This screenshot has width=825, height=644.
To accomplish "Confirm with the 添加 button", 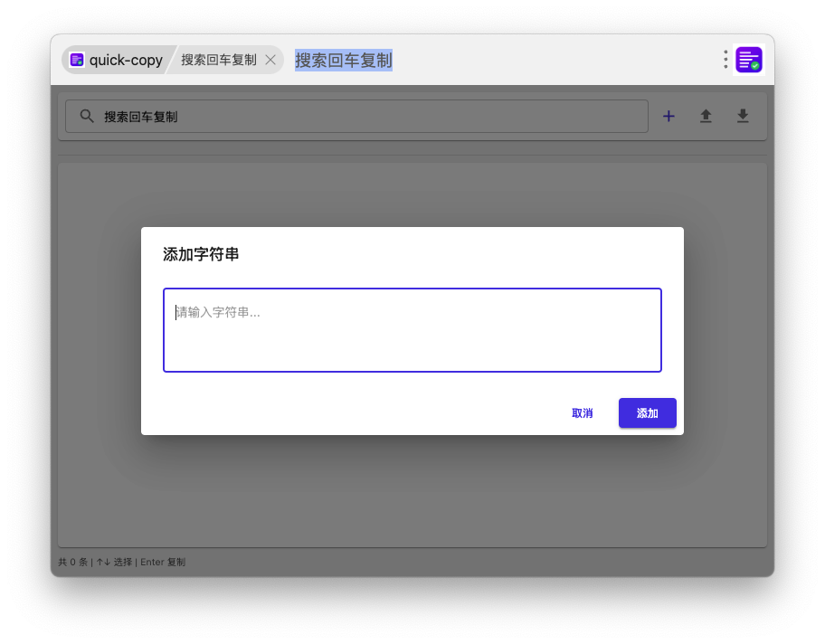I will (647, 413).
